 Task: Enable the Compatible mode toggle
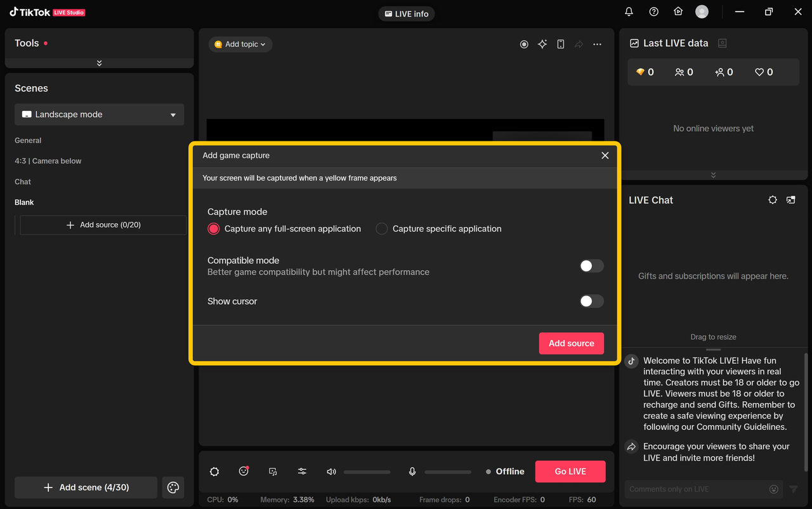[x=591, y=266]
